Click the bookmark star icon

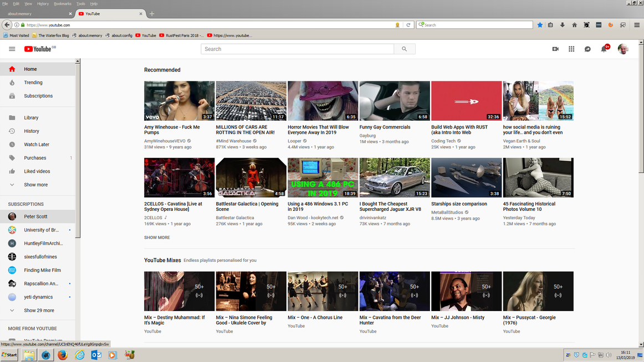click(x=540, y=25)
